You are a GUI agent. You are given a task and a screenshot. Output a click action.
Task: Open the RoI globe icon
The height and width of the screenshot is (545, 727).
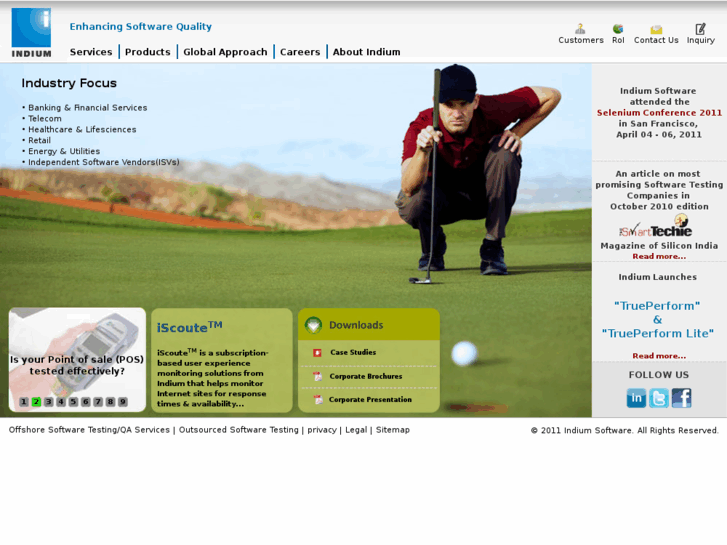618,29
